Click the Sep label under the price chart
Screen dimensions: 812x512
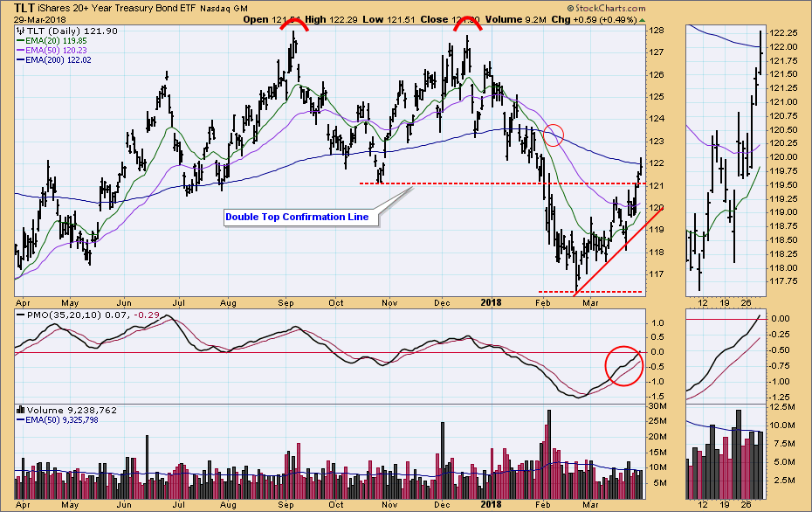click(x=286, y=303)
